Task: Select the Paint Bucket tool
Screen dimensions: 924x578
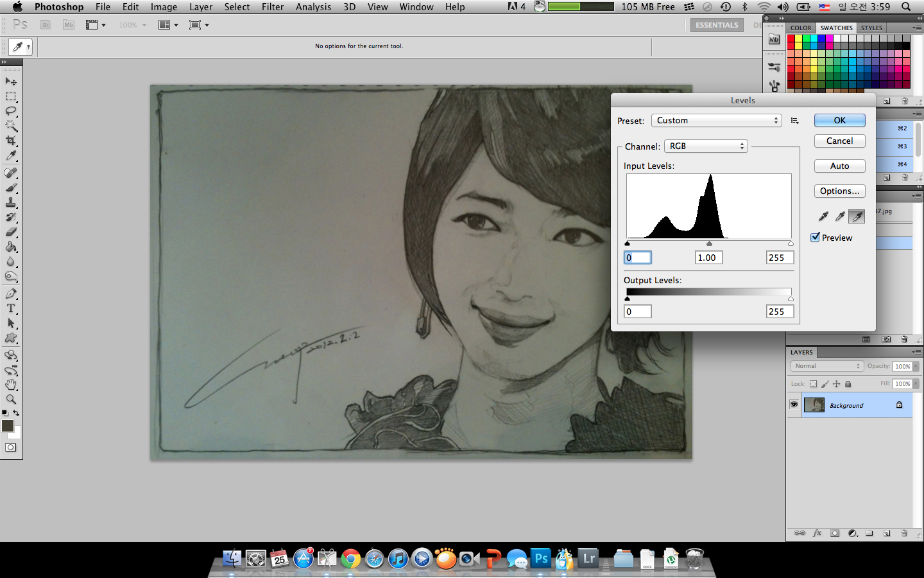Action: point(11,247)
